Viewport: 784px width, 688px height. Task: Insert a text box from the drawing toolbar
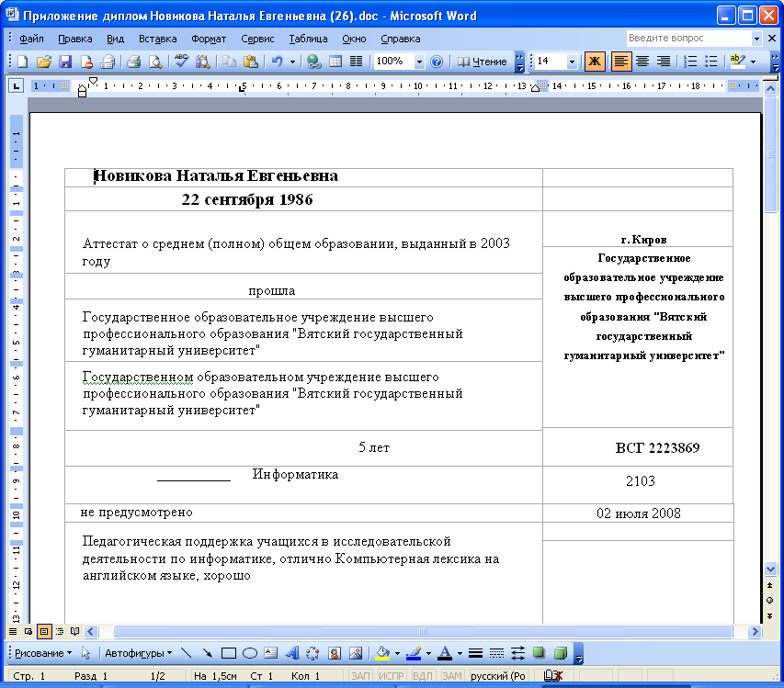pos(270,653)
